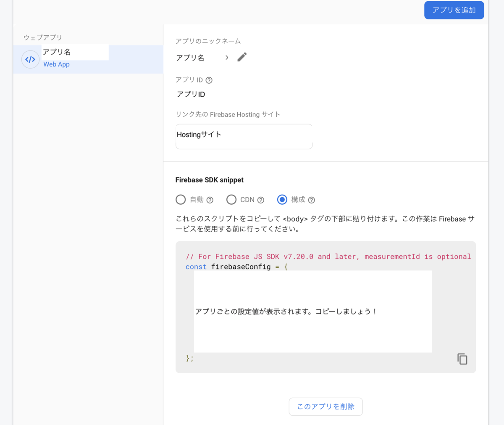Select the CDN radio button
Viewport: 504px width, 425px height.
pyautogui.click(x=231, y=200)
